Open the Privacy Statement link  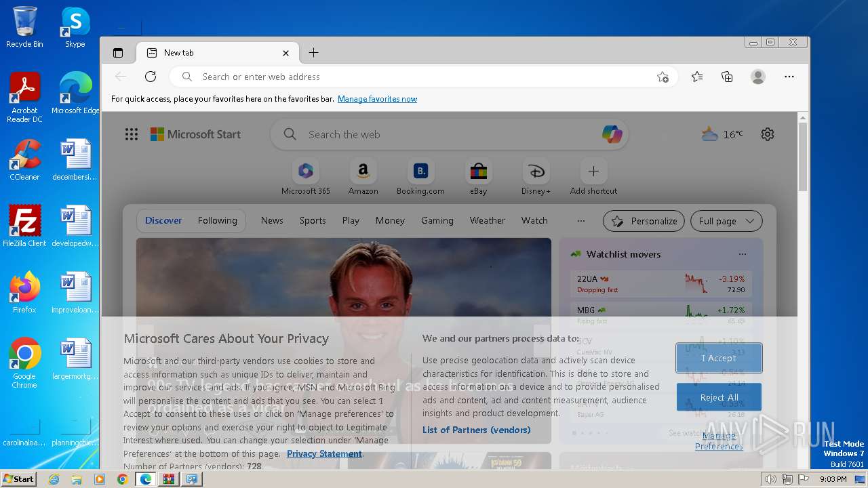pyautogui.click(x=324, y=453)
